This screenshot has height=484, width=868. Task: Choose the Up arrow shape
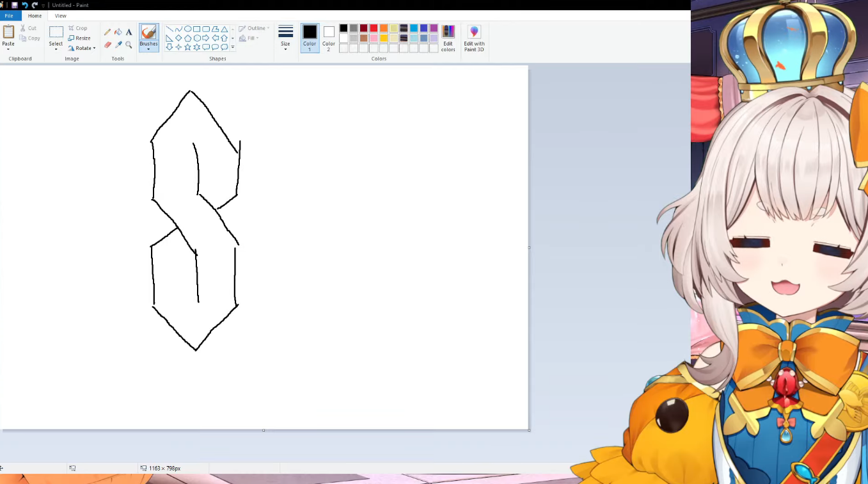point(225,38)
